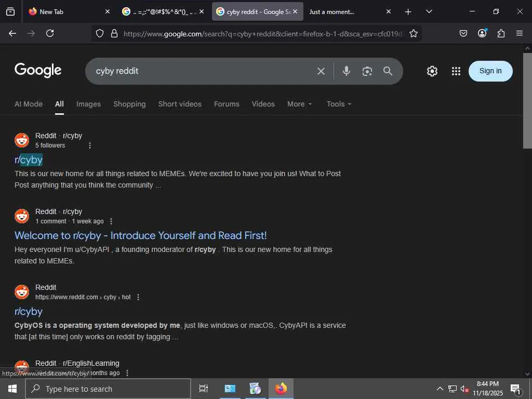Close the New Tab tab

pyautogui.click(x=107, y=11)
